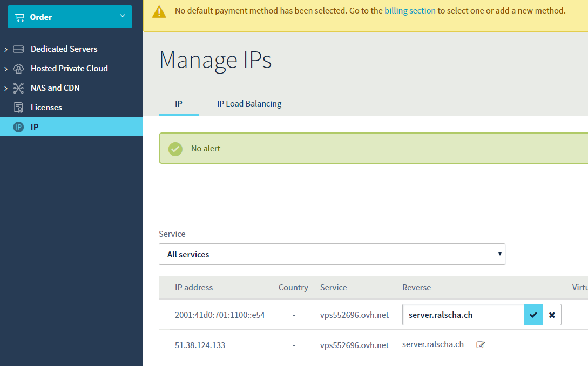
Task: Click the round IP icon in sidebar
Action: (19, 127)
